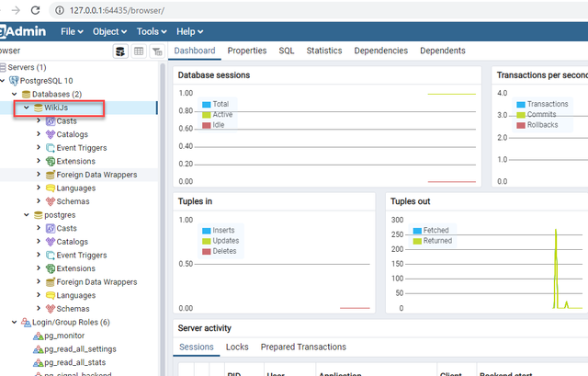Click the Schemas icon under postgres
Screen dimensions: 588x376
tap(51, 309)
